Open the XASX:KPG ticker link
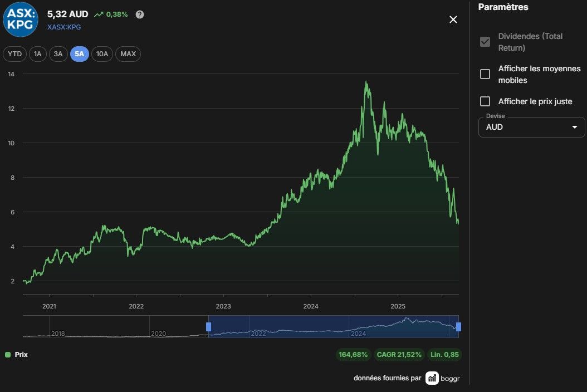The height and width of the screenshot is (392, 587). click(x=64, y=27)
